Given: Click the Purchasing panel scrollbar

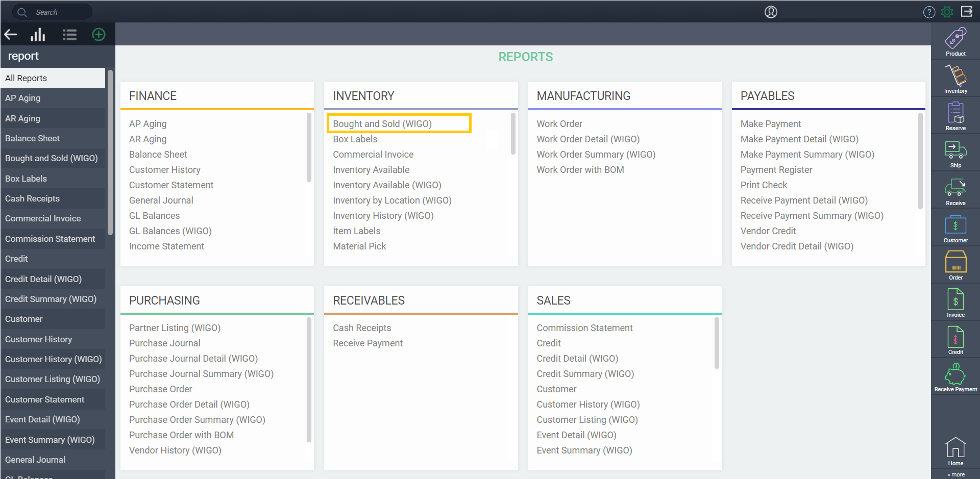Looking at the screenshot, I should (309, 380).
